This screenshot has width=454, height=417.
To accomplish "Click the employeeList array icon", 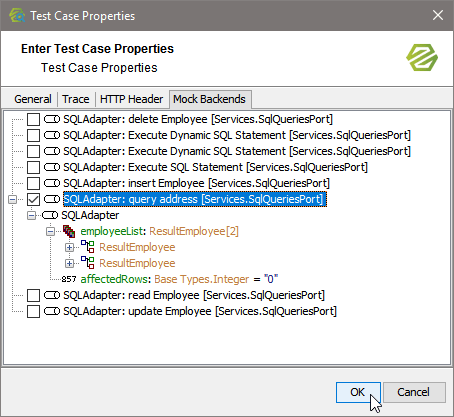I will (69, 231).
